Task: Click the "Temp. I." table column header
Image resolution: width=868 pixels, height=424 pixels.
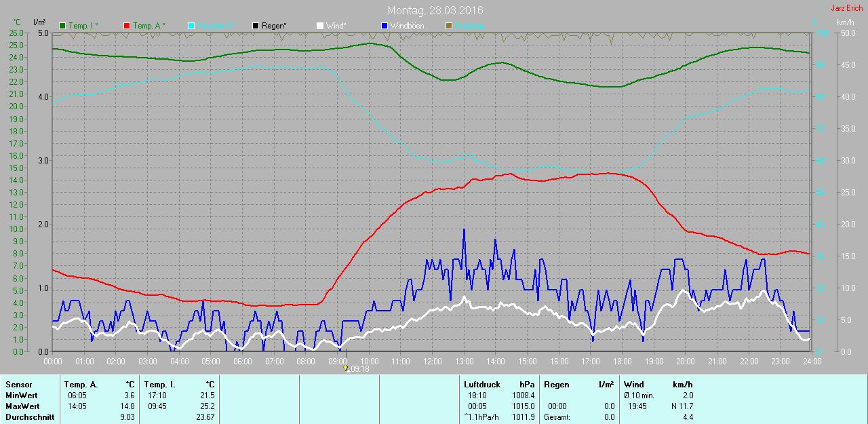Action: click(160, 385)
